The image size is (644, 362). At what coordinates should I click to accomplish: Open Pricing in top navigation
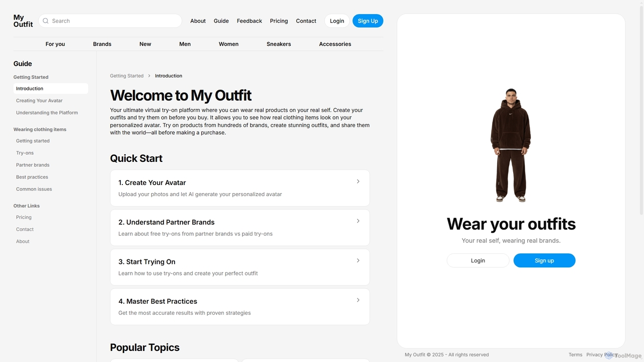(279, 21)
